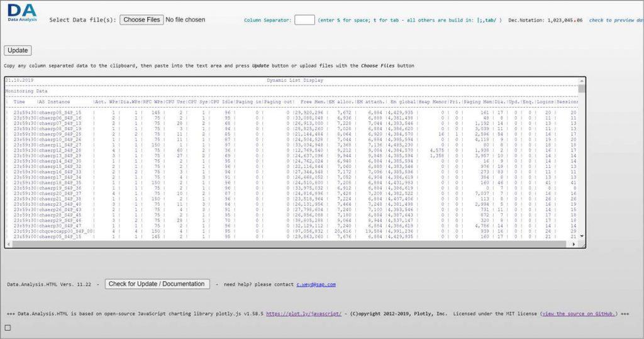Click the Dec.Notation 1,023,045.06 text

pyautogui.click(x=545, y=20)
